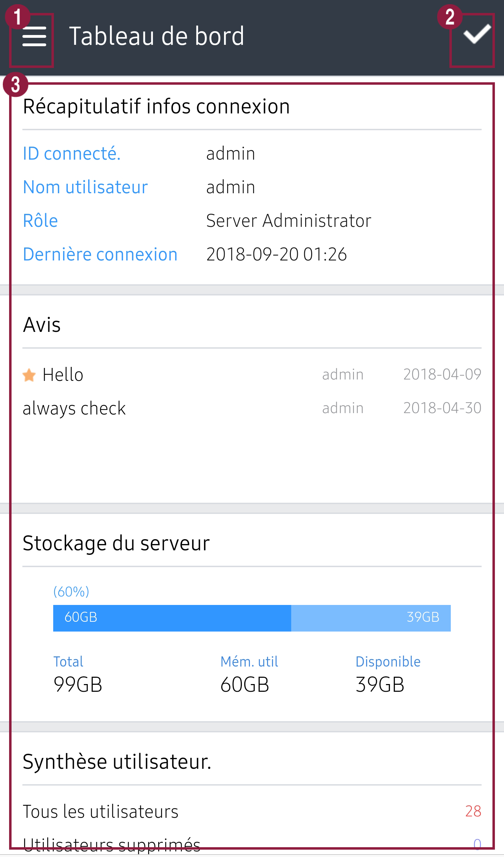Tap the Avis section header

click(42, 325)
